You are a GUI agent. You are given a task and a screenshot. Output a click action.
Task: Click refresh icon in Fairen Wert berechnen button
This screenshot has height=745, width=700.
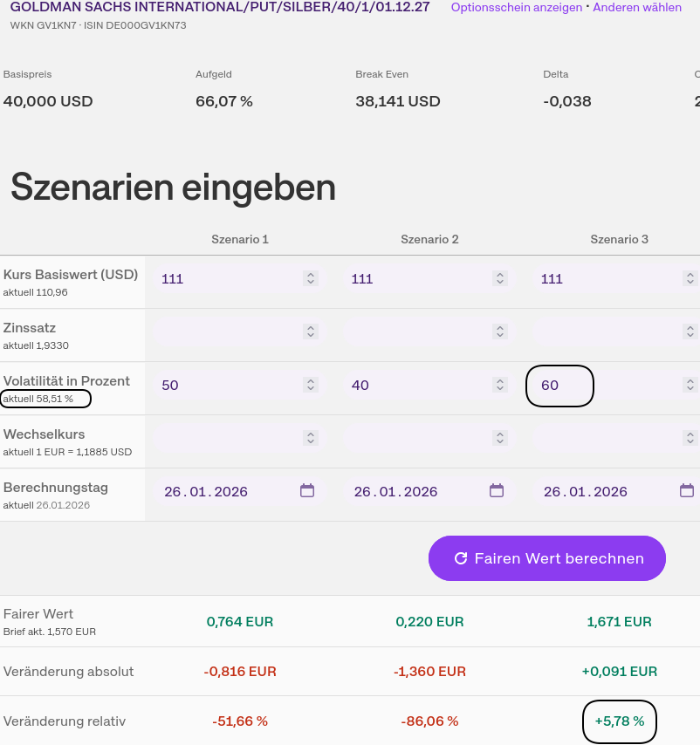(x=461, y=558)
